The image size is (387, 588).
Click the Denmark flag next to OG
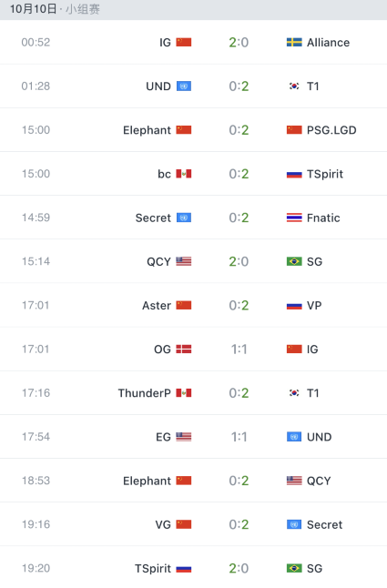click(x=184, y=350)
